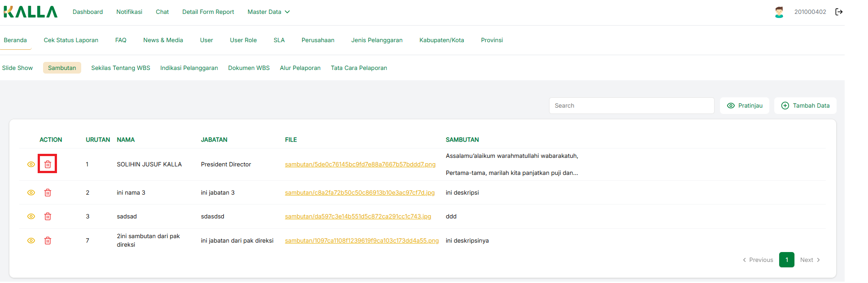Open Notifikasi from top menu

coord(129,12)
